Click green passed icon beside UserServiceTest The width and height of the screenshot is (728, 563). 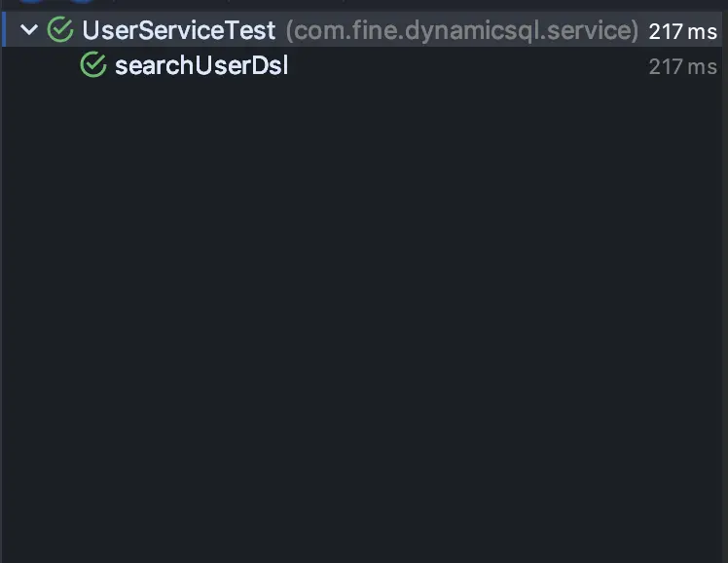pyautogui.click(x=60, y=30)
